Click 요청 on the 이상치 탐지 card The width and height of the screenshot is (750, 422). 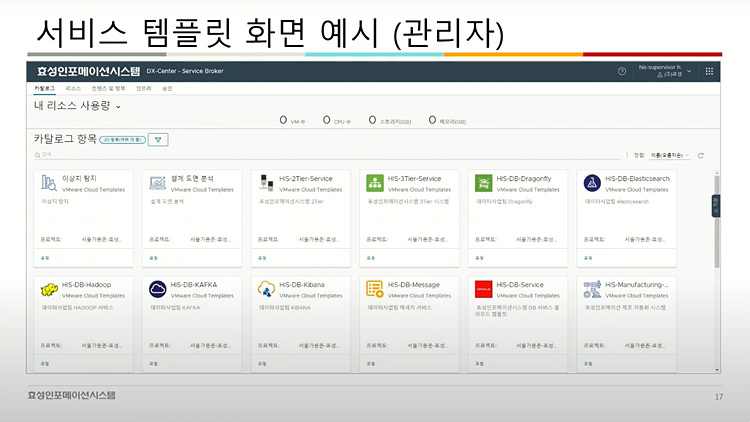pos(45,258)
